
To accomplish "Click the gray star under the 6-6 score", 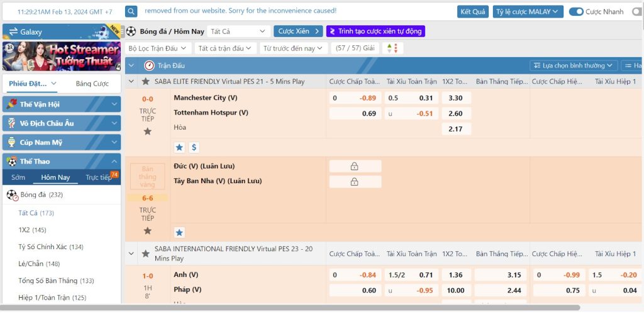I will [x=147, y=230].
